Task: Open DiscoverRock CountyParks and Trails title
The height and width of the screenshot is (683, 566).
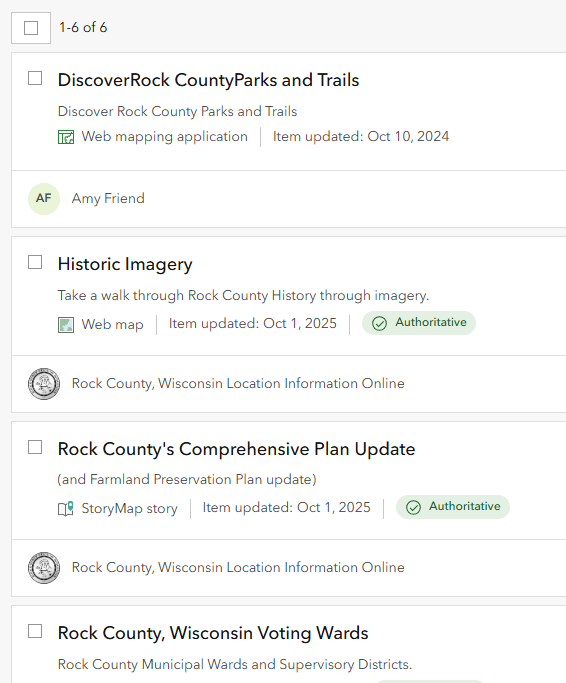Action: click(208, 80)
